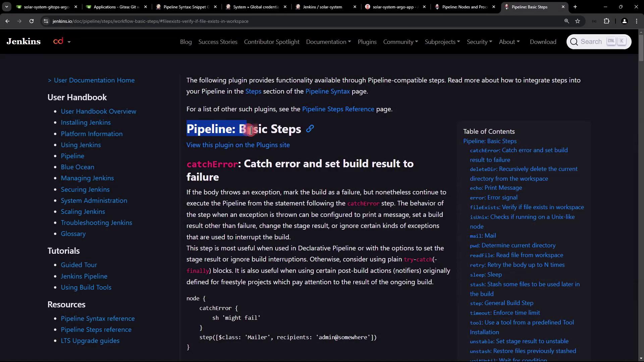This screenshot has height=362, width=644.
Task: Open Plugins in top navigation
Action: 367,42
